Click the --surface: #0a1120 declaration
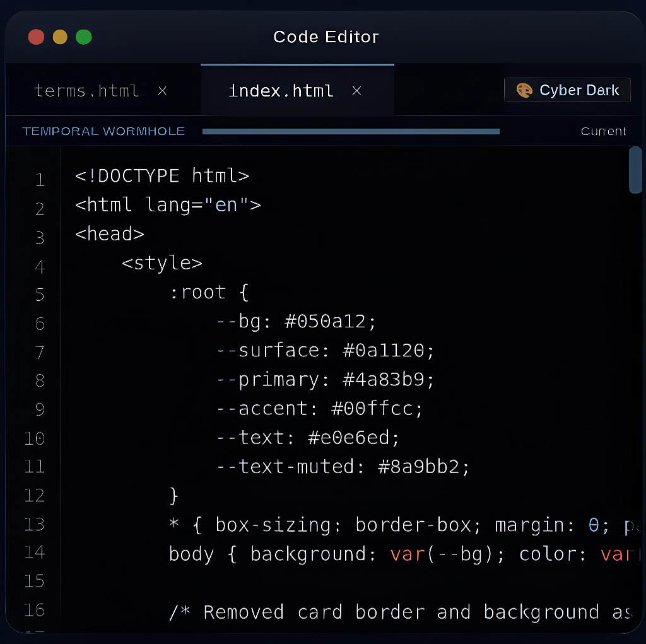This screenshot has width=646, height=644. click(x=326, y=351)
